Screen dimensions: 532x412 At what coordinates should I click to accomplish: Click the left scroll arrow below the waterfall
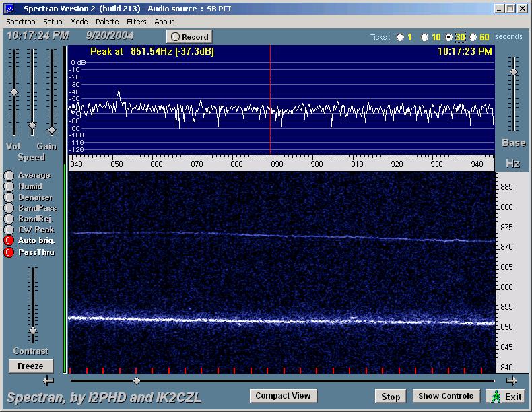(x=48, y=381)
